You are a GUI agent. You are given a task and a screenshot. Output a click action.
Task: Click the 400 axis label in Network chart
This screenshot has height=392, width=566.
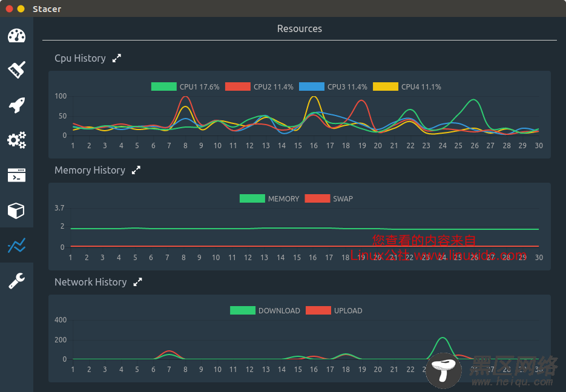tap(61, 320)
